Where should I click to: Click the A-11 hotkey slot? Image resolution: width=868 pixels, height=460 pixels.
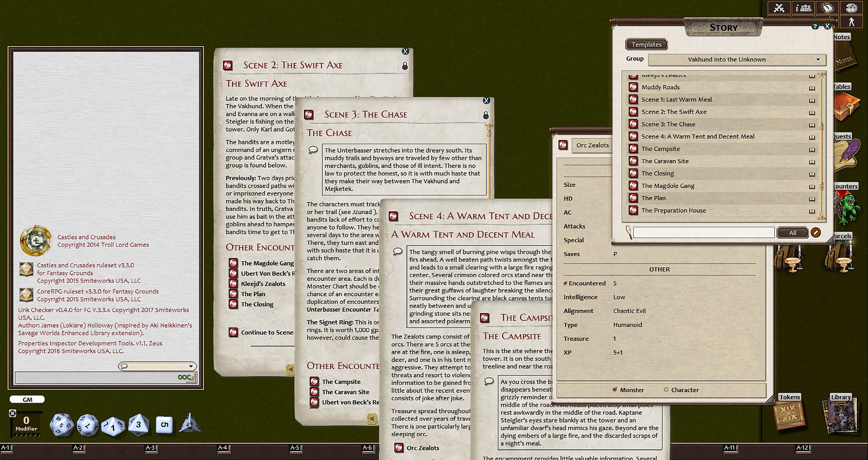click(x=730, y=448)
